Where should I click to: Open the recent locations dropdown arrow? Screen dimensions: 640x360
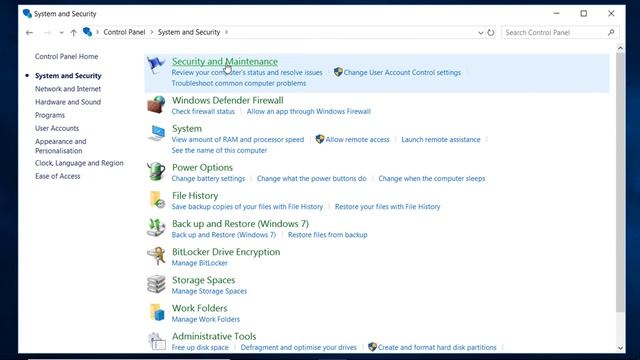(61, 33)
